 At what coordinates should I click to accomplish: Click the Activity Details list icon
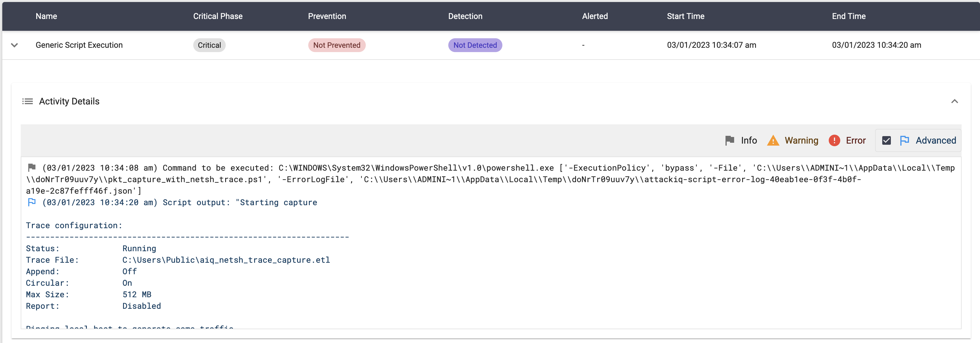coord(27,101)
